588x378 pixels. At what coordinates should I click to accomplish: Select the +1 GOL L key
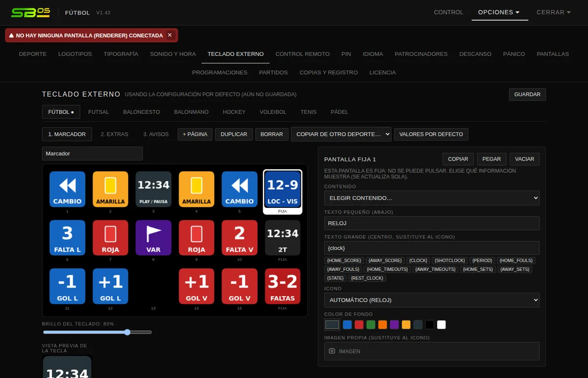pyautogui.click(x=110, y=286)
